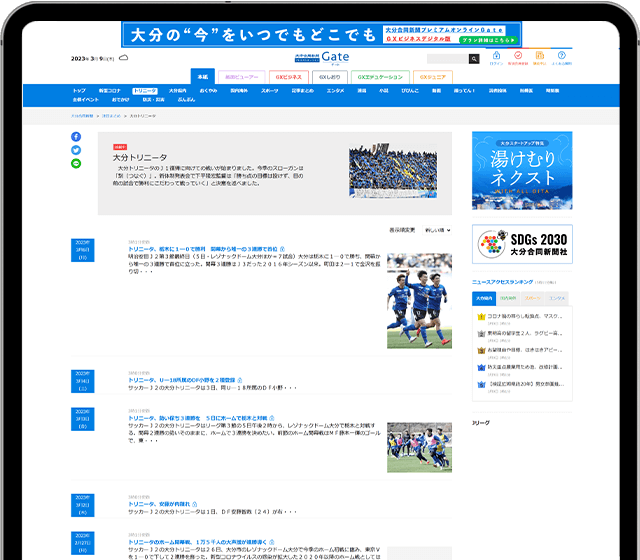Open スポーツ in the navigation bar
The image size is (640, 560).
click(x=270, y=91)
